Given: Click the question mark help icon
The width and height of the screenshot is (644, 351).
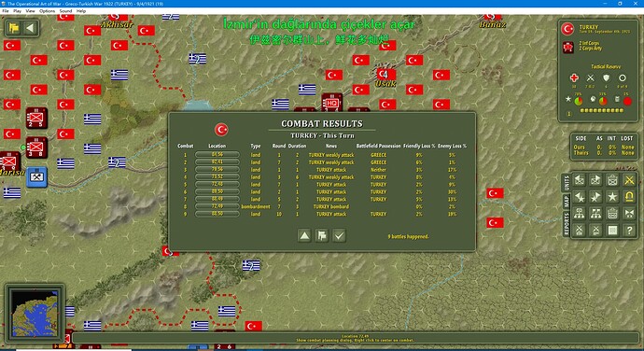Looking at the screenshot, I should click(629, 231).
